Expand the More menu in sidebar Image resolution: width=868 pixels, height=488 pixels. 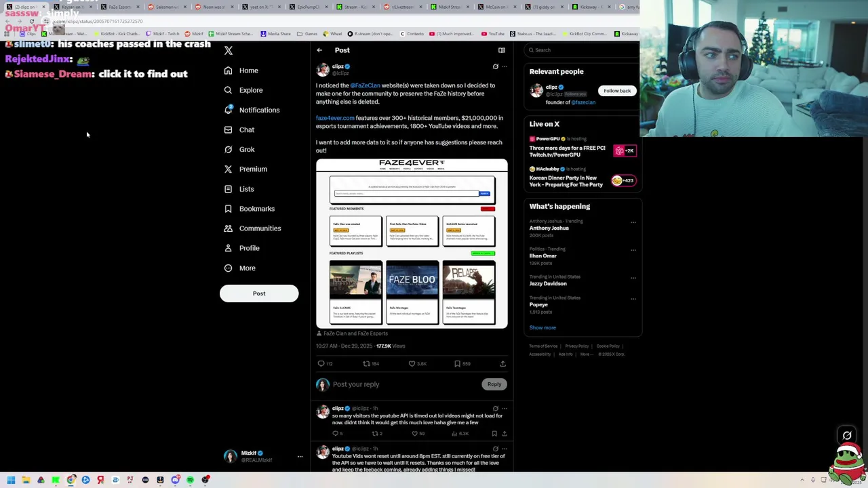pyautogui.click(x=240, y=268)
